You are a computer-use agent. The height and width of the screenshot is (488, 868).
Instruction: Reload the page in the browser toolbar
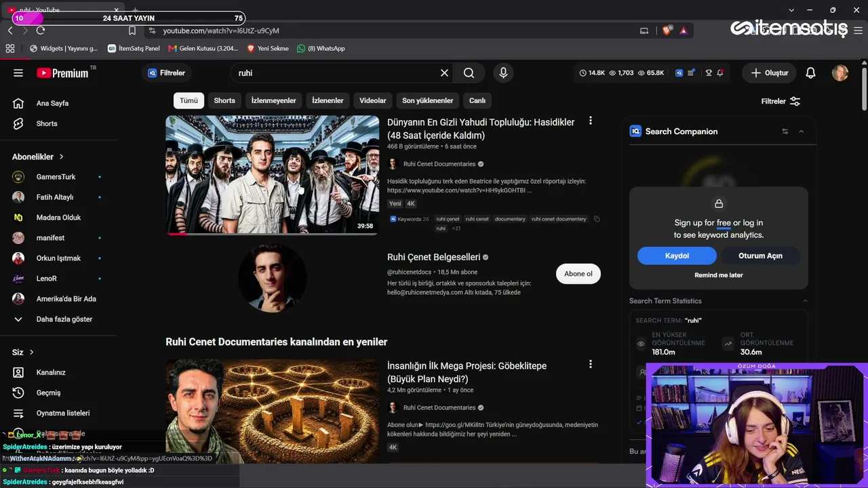(41, 30)
